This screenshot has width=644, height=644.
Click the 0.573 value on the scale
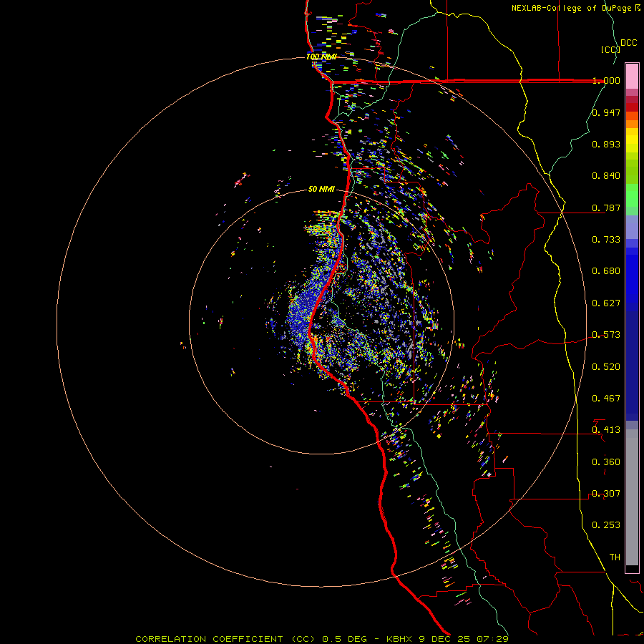pos(606,335)
